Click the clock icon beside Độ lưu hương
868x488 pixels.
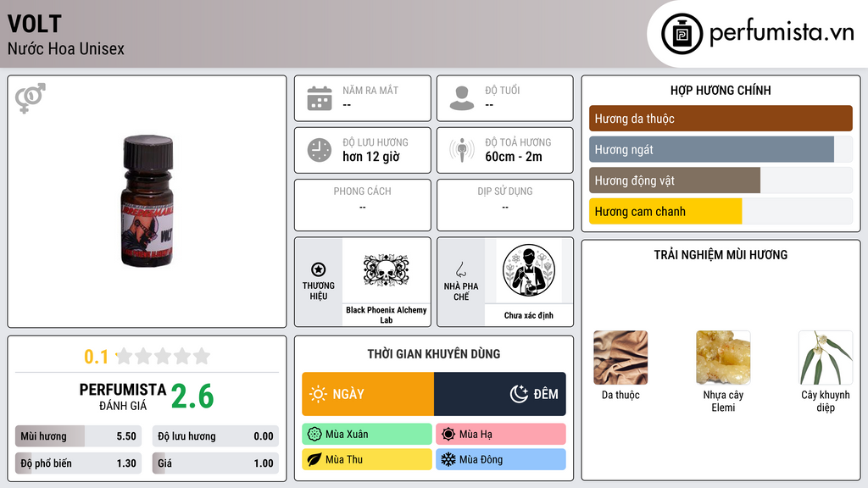pyautogui.click(x=320, y=150)
